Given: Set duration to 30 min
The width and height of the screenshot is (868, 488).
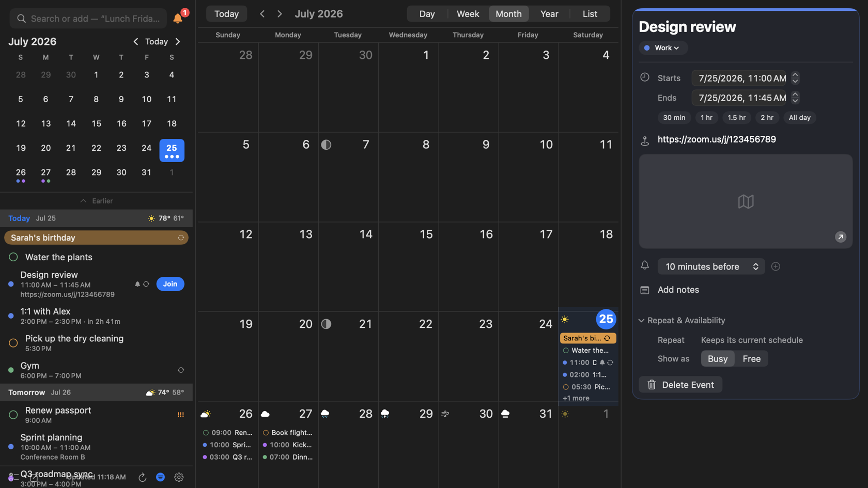Looking at the screenshot, I should [674, 118].
